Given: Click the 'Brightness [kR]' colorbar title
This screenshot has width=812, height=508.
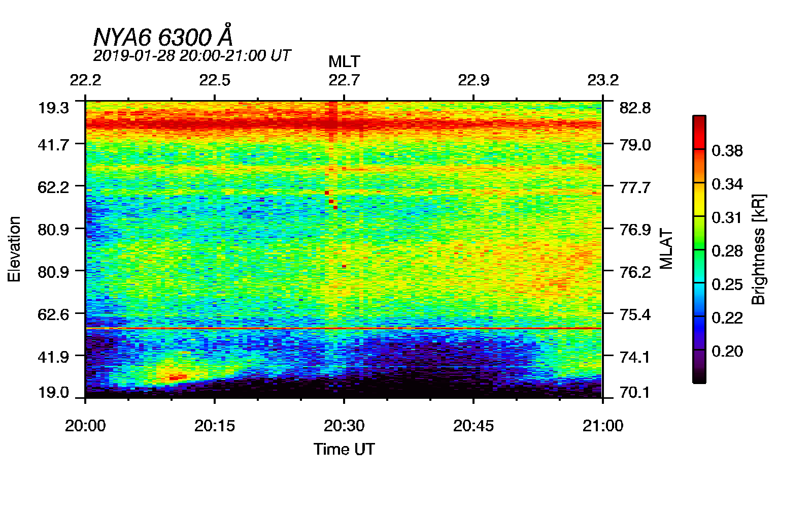Looking at the screenshot, I should coord(758,249).
